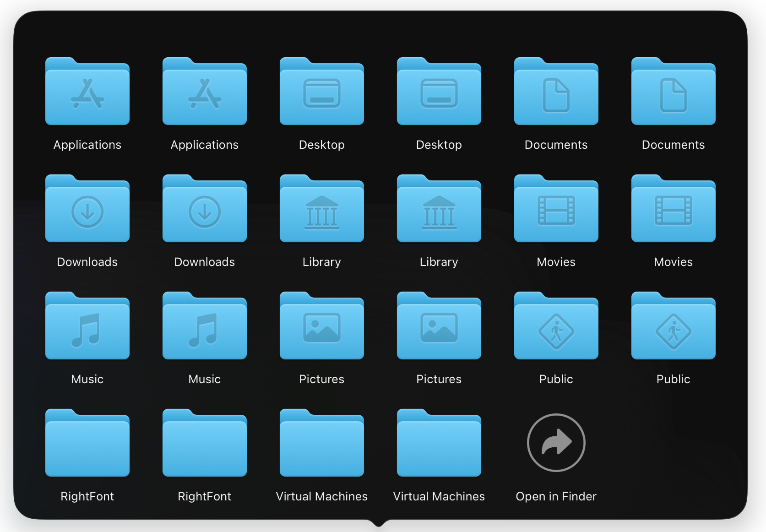Open the left RightFont folder
This screenshot has height=532, width=766.
coord(87,443)
